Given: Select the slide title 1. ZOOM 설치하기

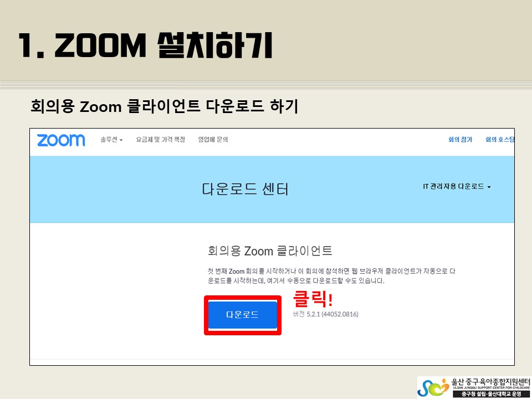Looking at the screenshot, I should pos(146,45).
